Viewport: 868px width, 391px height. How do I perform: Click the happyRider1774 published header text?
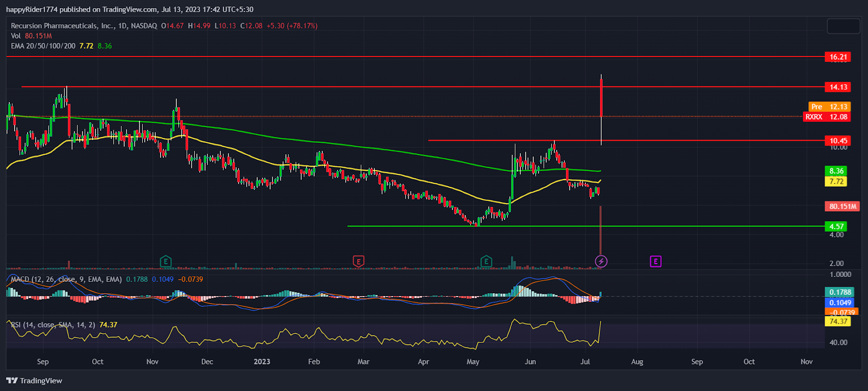tap(130, 9)
